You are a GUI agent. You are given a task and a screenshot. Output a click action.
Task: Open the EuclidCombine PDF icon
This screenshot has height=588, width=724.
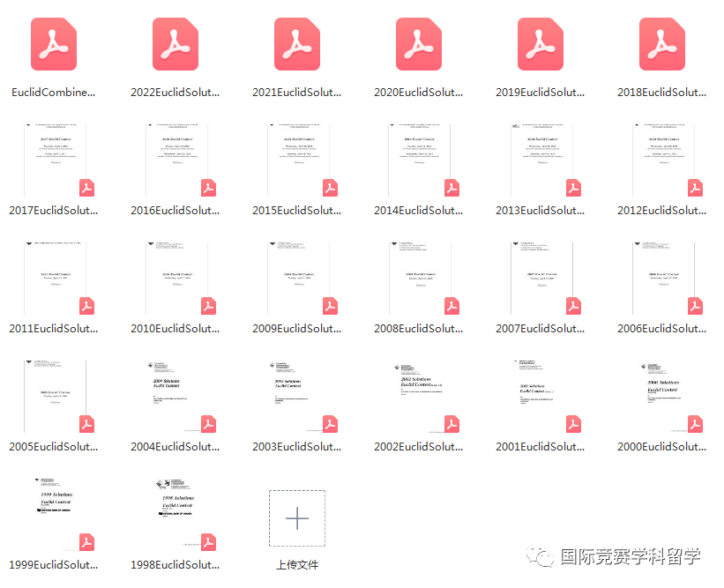click(x=54, y=44)
